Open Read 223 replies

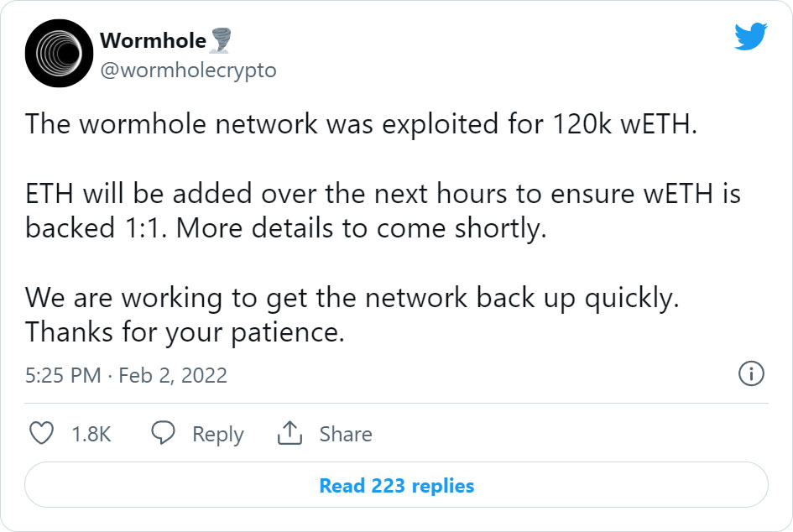click(x=396, y=485)
